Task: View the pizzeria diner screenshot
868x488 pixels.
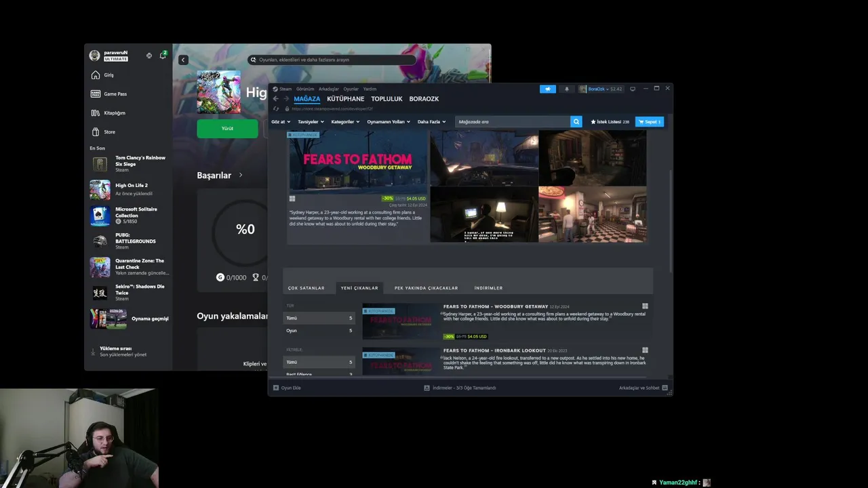Action: pos(592,214)
